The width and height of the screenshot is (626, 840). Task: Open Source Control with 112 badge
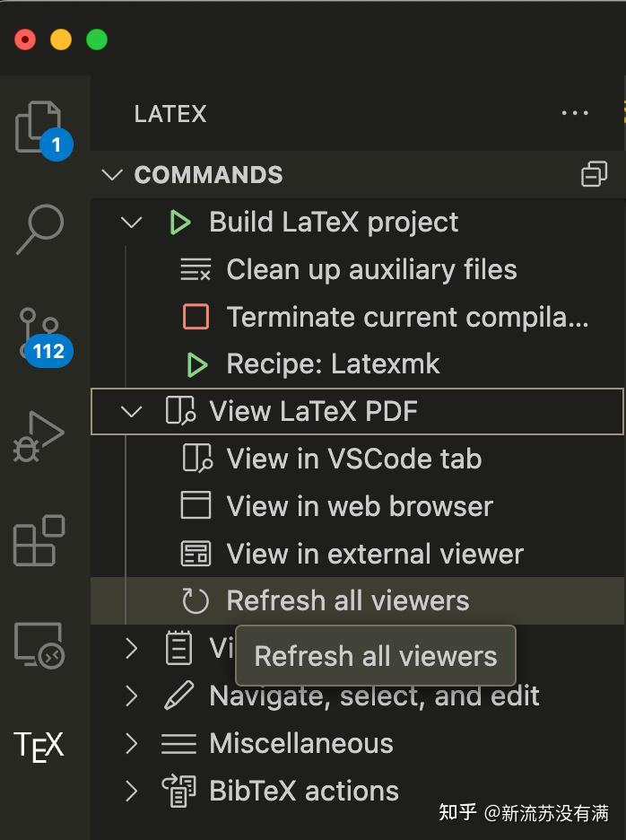tap(41, 334)
